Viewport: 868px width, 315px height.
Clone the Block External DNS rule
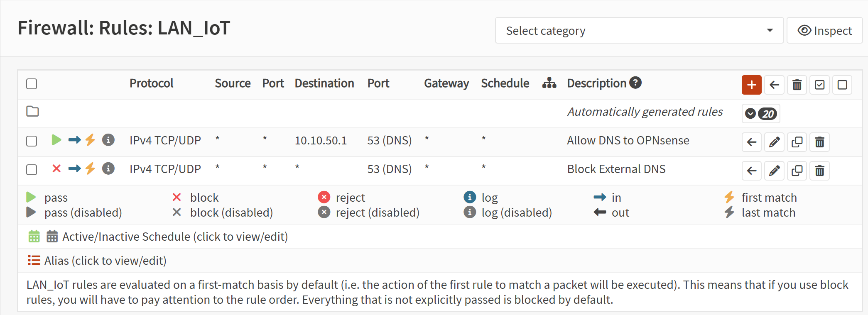(797, 171)
